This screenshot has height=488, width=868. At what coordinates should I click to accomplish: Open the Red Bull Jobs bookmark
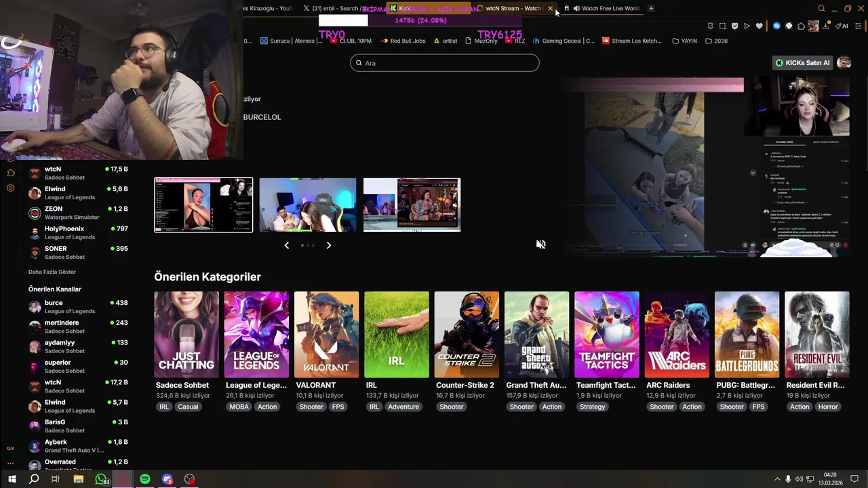pyautogui.click(x=403, y=41)
